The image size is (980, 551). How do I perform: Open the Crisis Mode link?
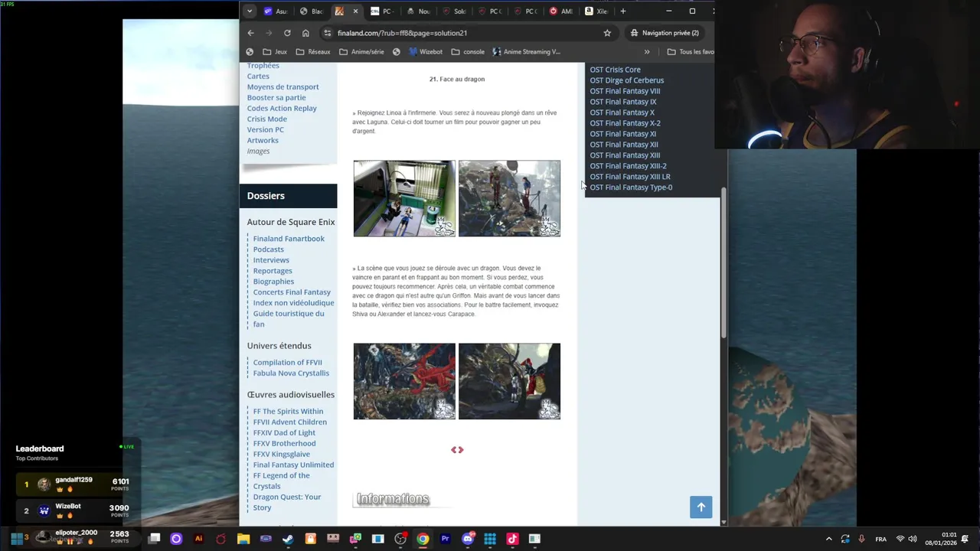(266, 119)
